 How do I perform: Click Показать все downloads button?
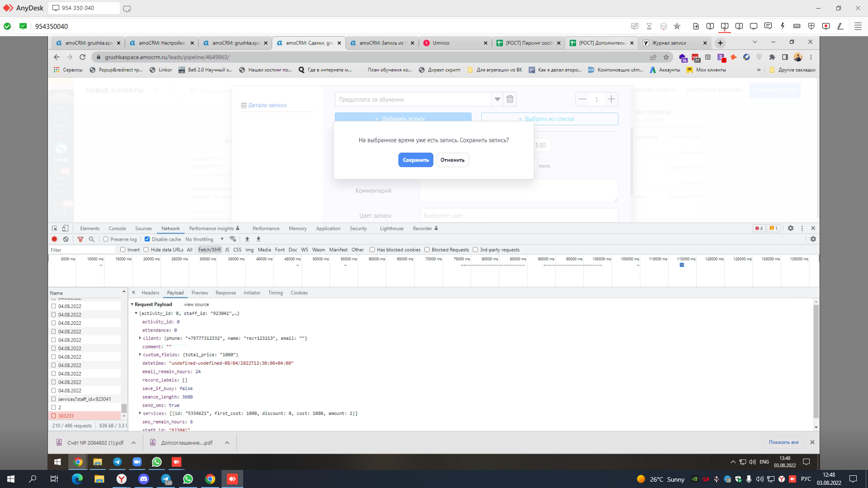point(784,442)
